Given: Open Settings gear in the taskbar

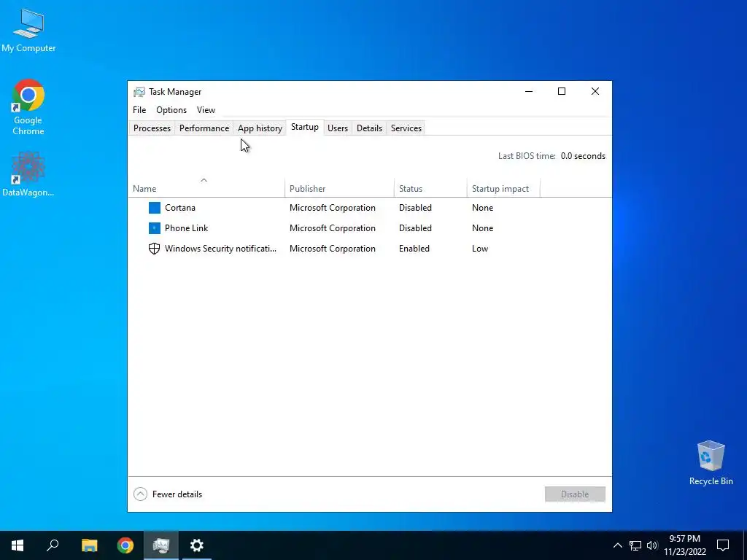Looking at the screenshot, I should 197,545.
